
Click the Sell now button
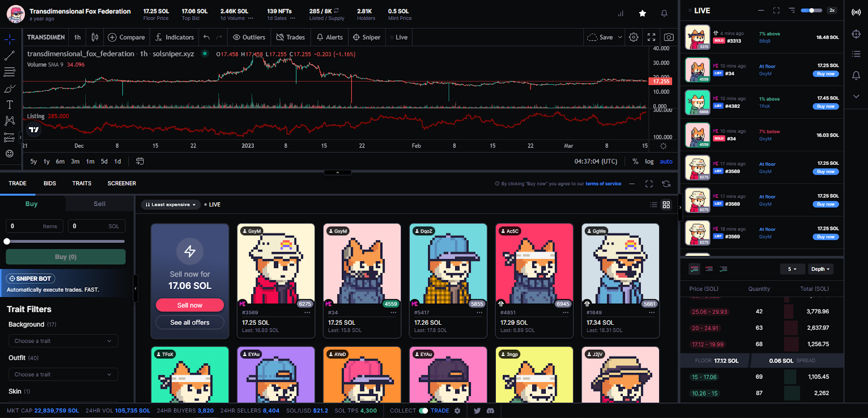[190, 305]
